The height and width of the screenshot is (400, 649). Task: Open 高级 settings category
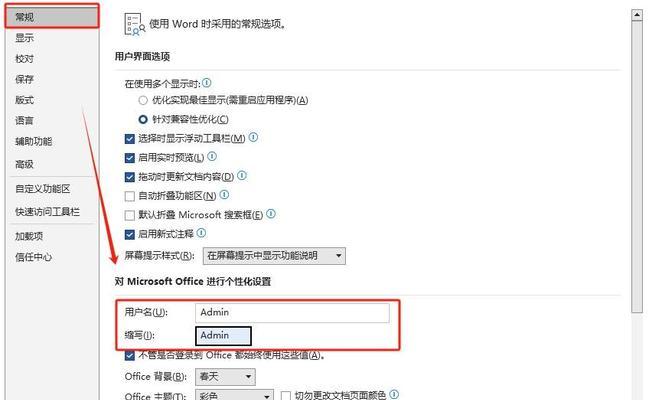point(24,164)
